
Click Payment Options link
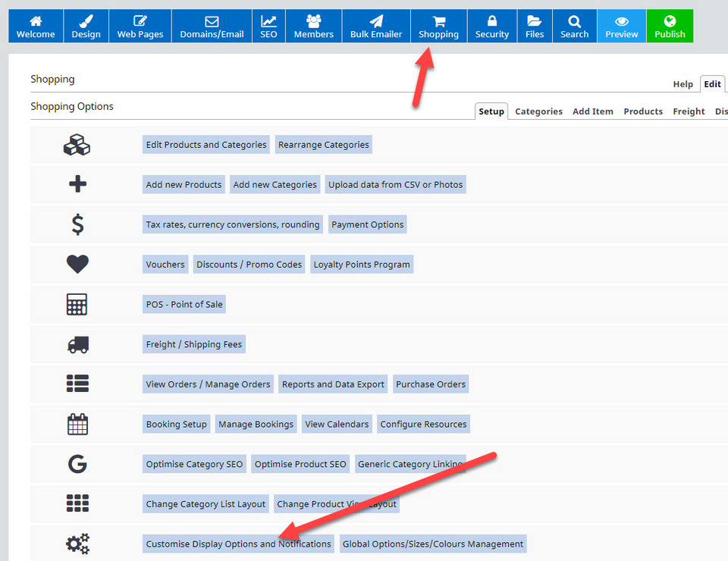(x=368, y=224)
